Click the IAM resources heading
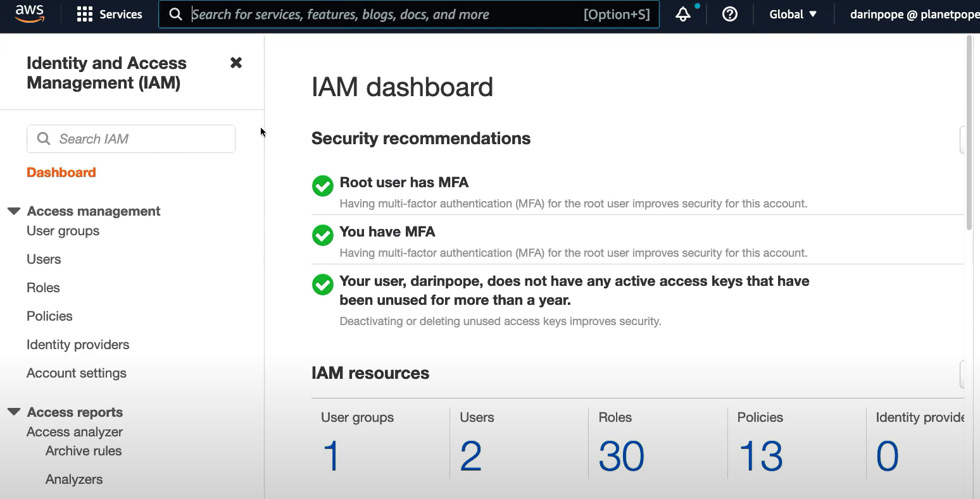 tap(370, 373)
